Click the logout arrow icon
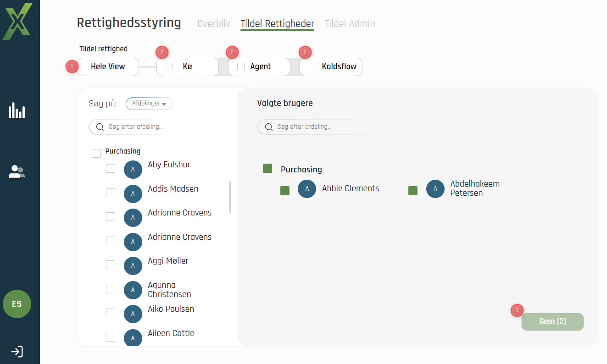Screen dimensions: 607x364 click(17, 352)
